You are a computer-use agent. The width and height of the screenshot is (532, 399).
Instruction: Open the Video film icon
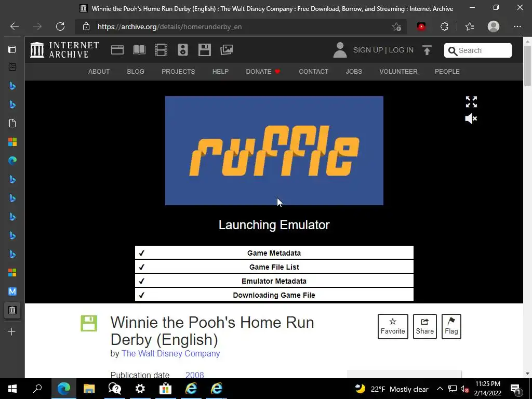[161, 50]
